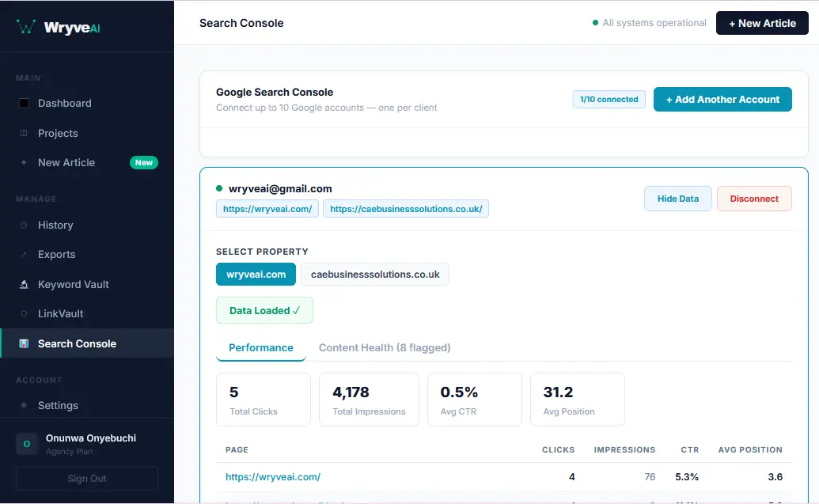Open Keyword Vault page
Image resolution: width=819 pixels, height=504 pixels.
(87, 284)
